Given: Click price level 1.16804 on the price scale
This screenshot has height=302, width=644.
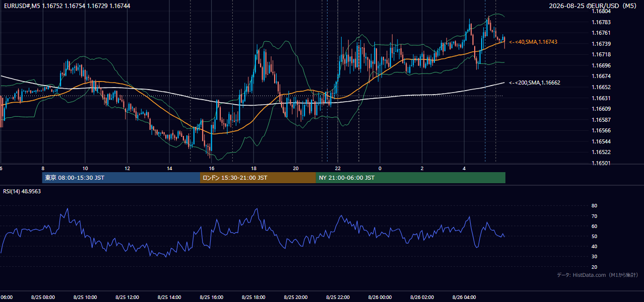Looking at the screenshot, I should point(601,11).
